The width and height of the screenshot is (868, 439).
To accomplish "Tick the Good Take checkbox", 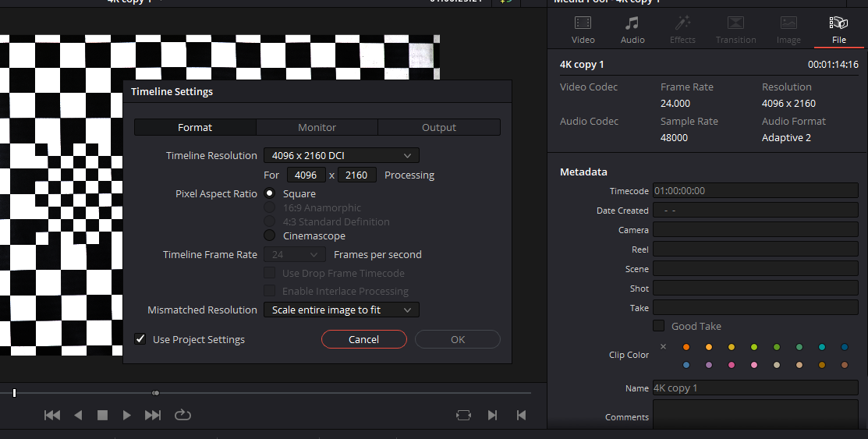I will (659, 326).
